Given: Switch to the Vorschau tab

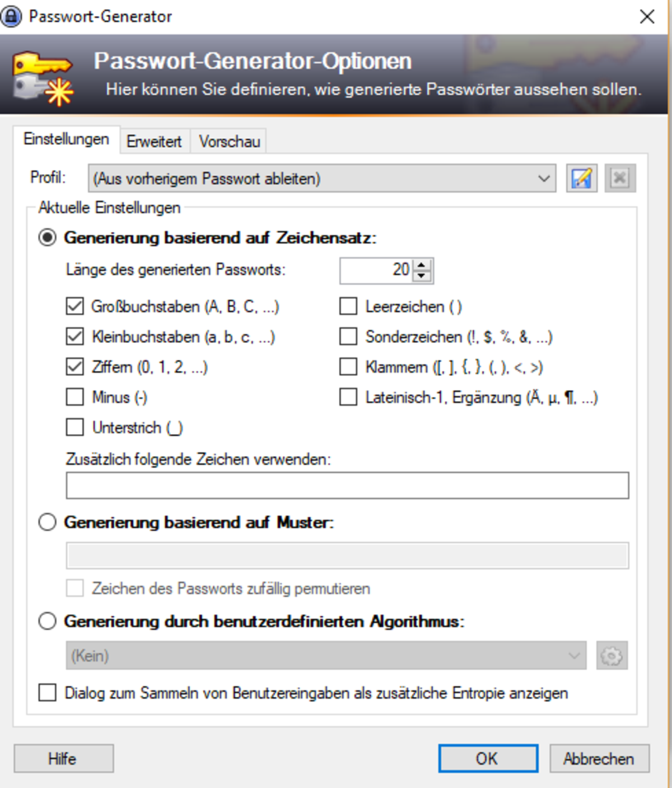Looking at the screenshot, I should point(230,141).
